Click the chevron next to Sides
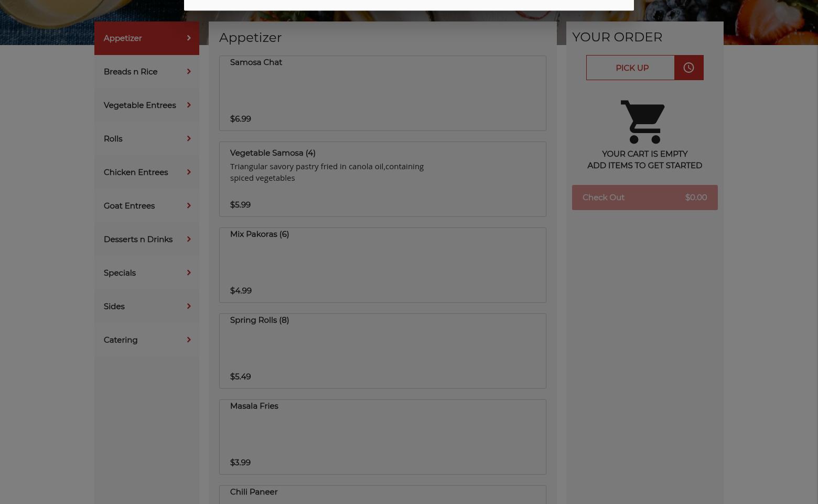 pos(189,306)
